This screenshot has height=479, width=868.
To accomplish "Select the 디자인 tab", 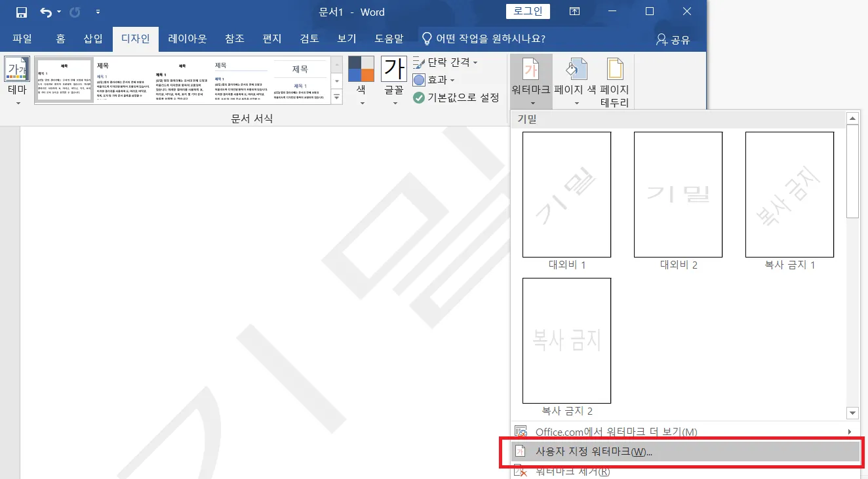I will point(136,39).
